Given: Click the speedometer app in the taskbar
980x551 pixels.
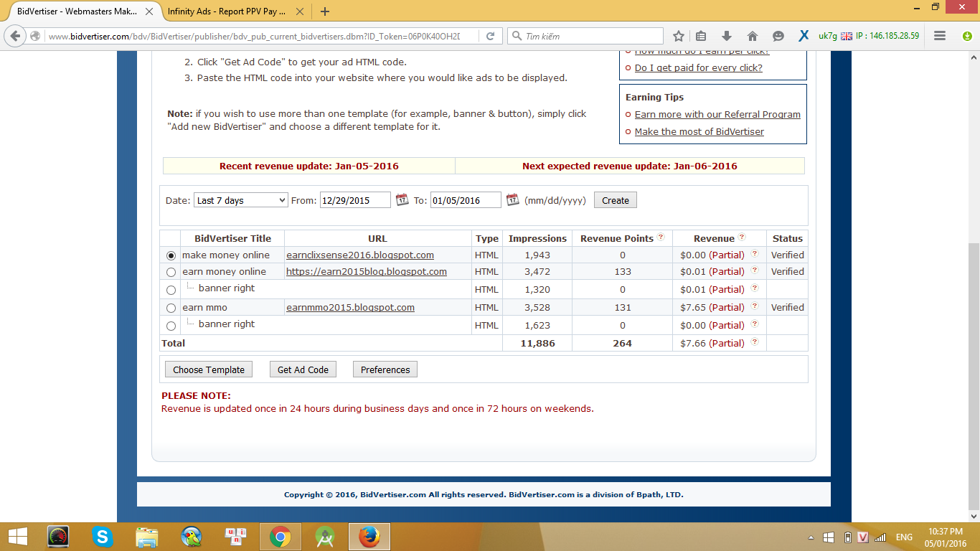Looking at the screenshot, I should tap(58, 537).
